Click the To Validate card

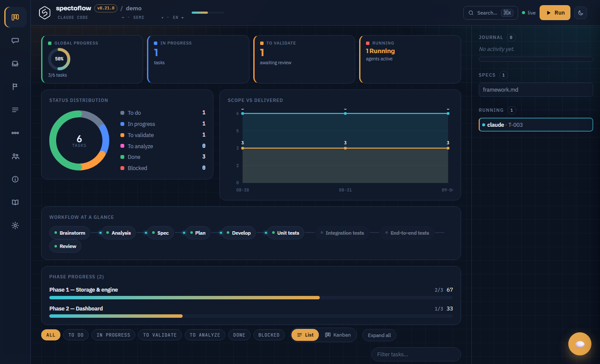(304, 59)
